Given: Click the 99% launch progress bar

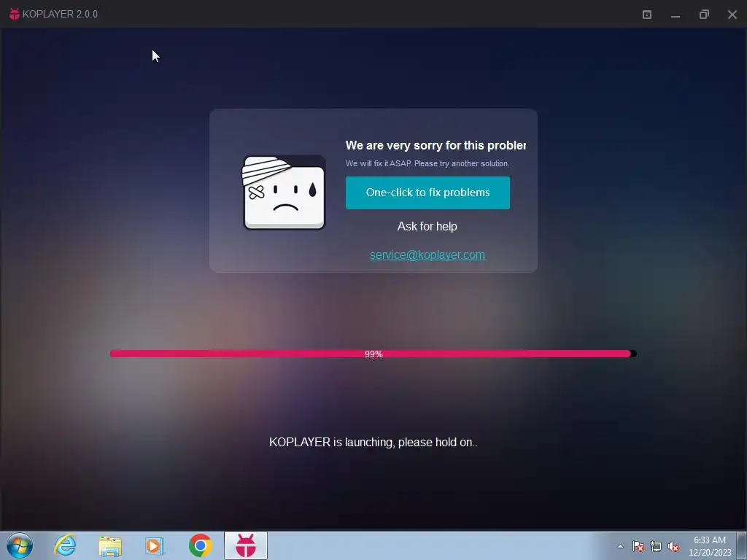Looking at the screenshot, I should [x=373, y=354].
